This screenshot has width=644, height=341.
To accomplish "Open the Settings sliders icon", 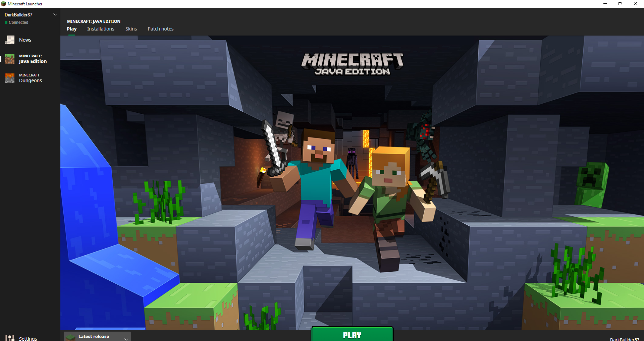I will pyautogui.click(x=10, y=338).
